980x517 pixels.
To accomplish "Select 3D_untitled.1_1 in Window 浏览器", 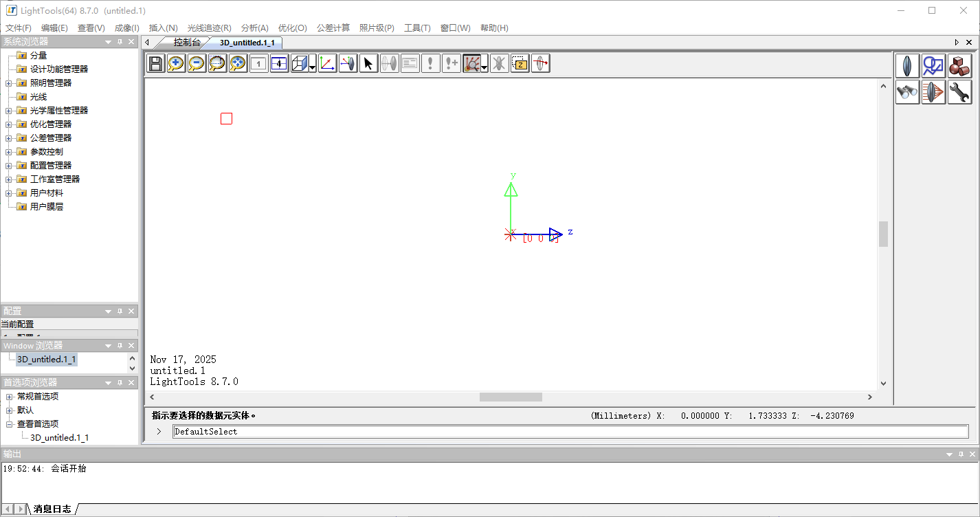I will click(47, 360).
